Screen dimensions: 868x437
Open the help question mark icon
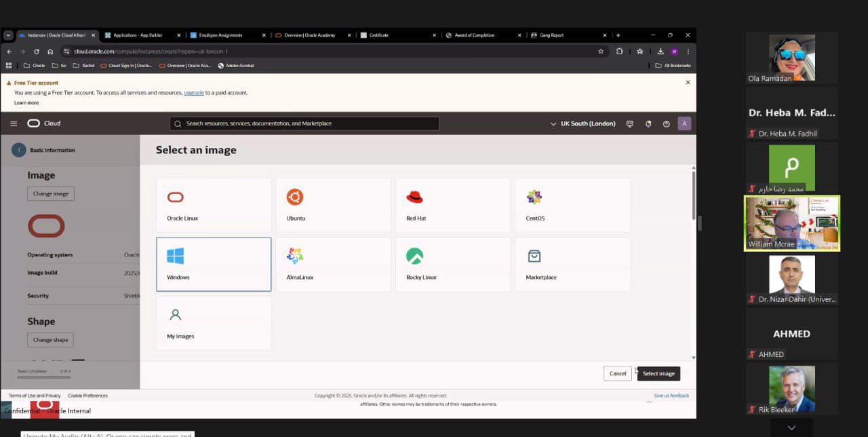point(666,123)
